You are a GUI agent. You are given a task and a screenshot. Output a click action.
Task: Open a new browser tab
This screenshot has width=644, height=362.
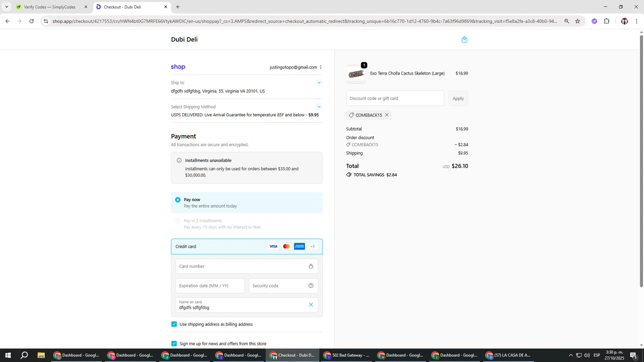[178, 7]
